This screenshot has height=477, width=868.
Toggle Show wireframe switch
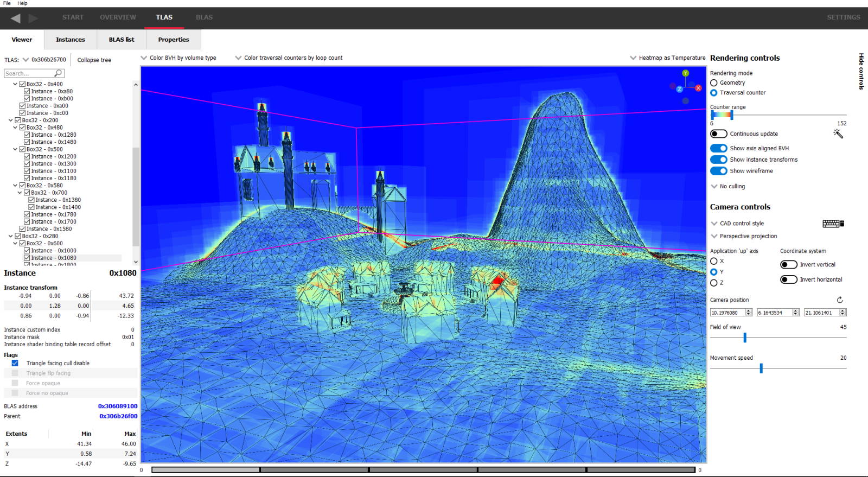[x=718, y=171]
